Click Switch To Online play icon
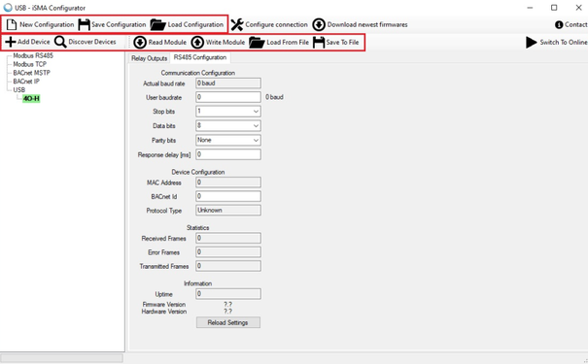Viewport: 588px width, 364px height. [531, 43]
